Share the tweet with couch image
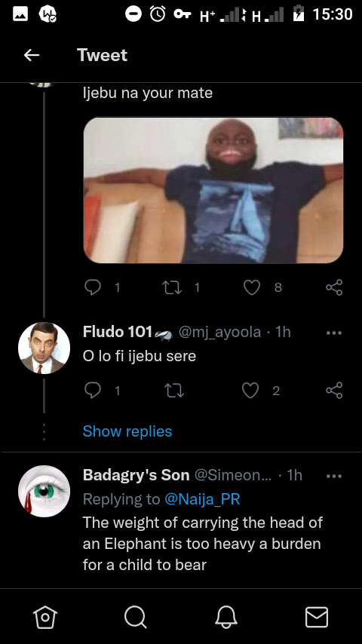 (334, 287)
